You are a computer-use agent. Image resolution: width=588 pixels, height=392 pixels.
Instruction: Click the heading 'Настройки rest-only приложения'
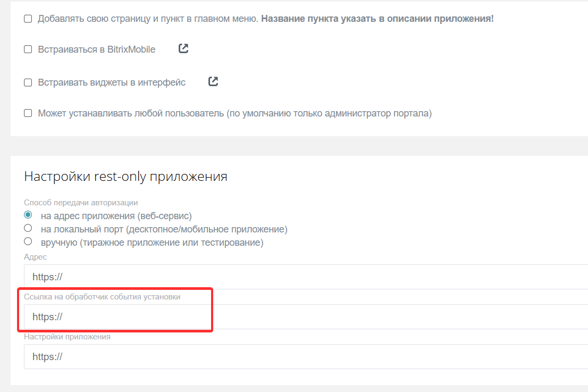coord(125,176)
